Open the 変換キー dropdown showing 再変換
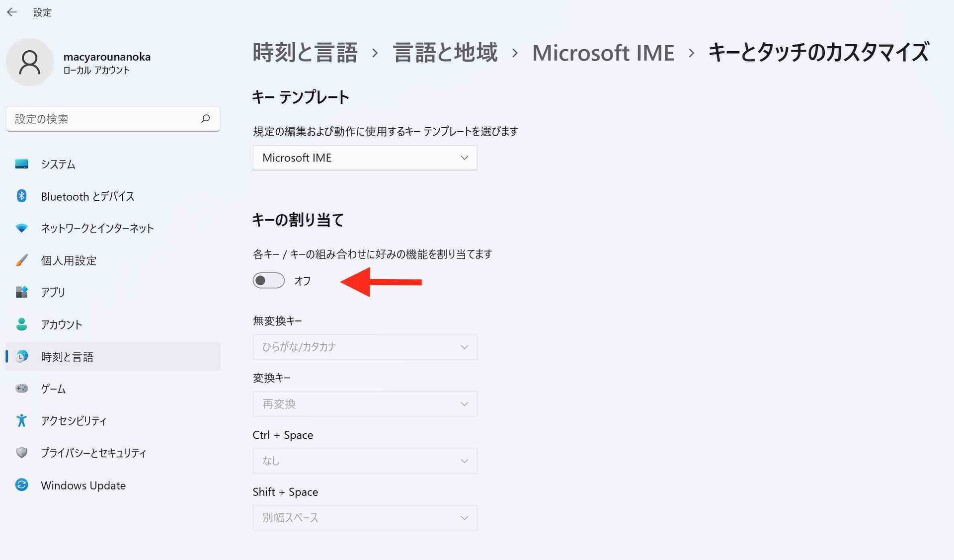The height and width of the screenshot is (560, 954). click(365, 404)
